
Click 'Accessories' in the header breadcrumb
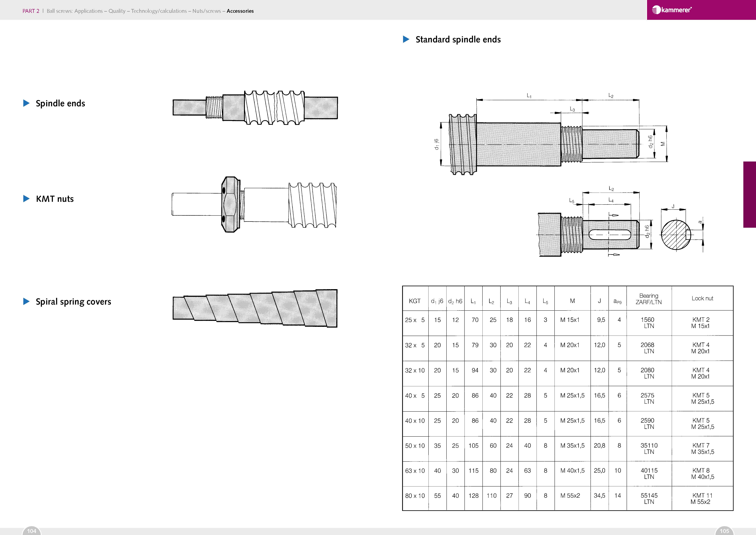click(x=240, y=11)
